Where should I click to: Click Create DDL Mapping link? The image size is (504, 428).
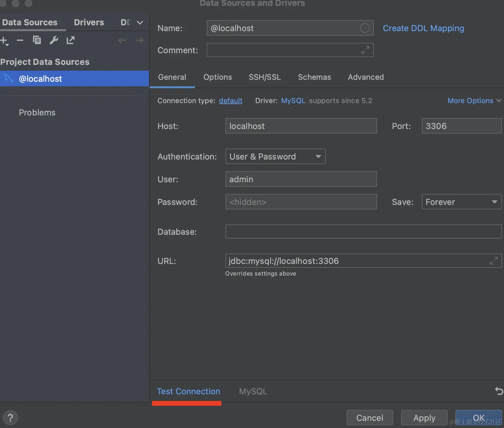point(423,28)
